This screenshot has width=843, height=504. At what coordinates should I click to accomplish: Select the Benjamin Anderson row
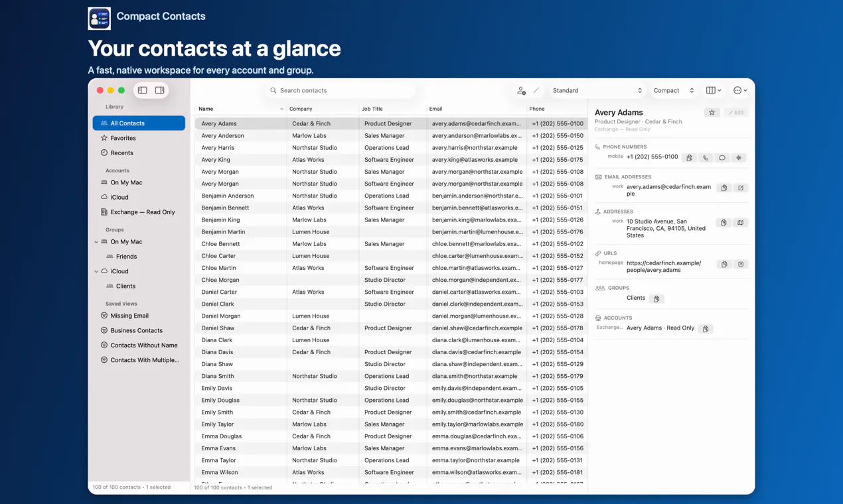(x=391, y=196)
